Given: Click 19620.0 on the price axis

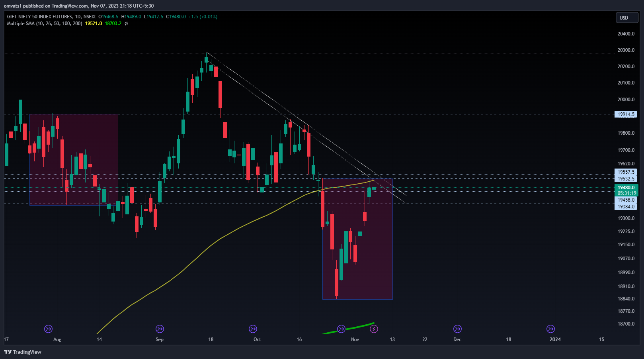Looking at the screenshot, I should [x=626, y=164].
